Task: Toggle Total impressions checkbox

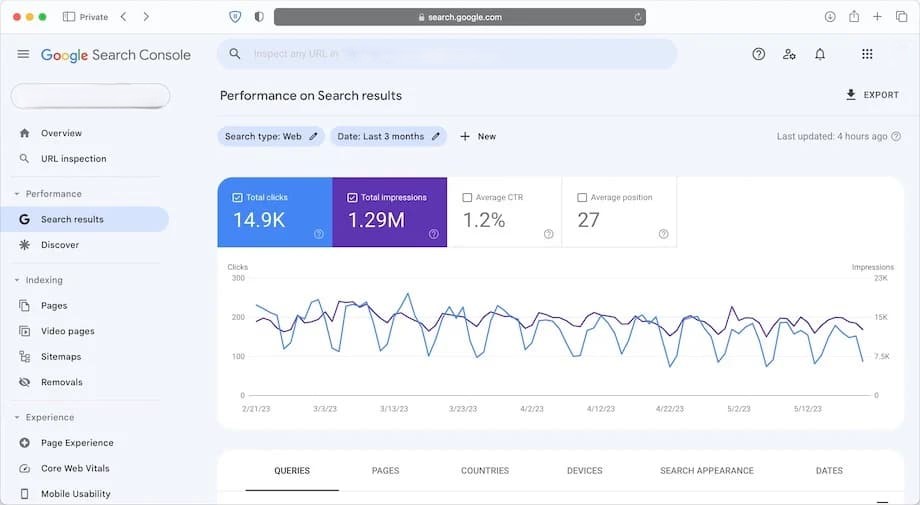Action: click(x=352, y=198)
